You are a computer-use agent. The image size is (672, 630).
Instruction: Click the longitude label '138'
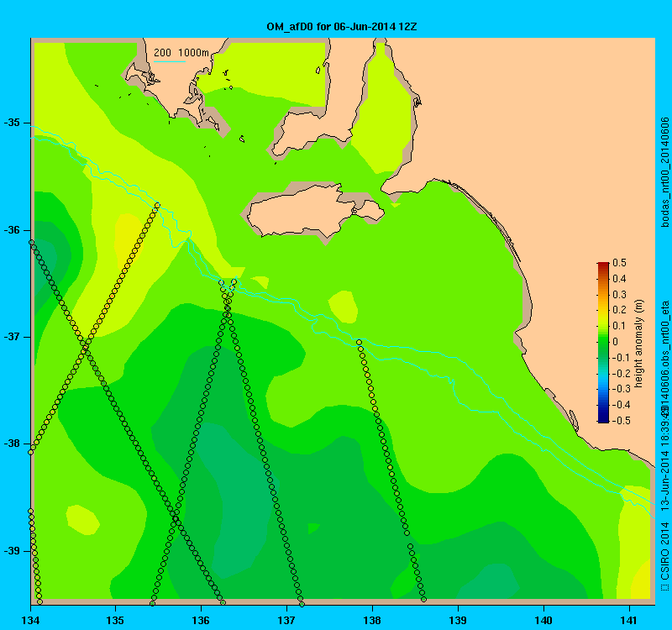click(372, 621)
